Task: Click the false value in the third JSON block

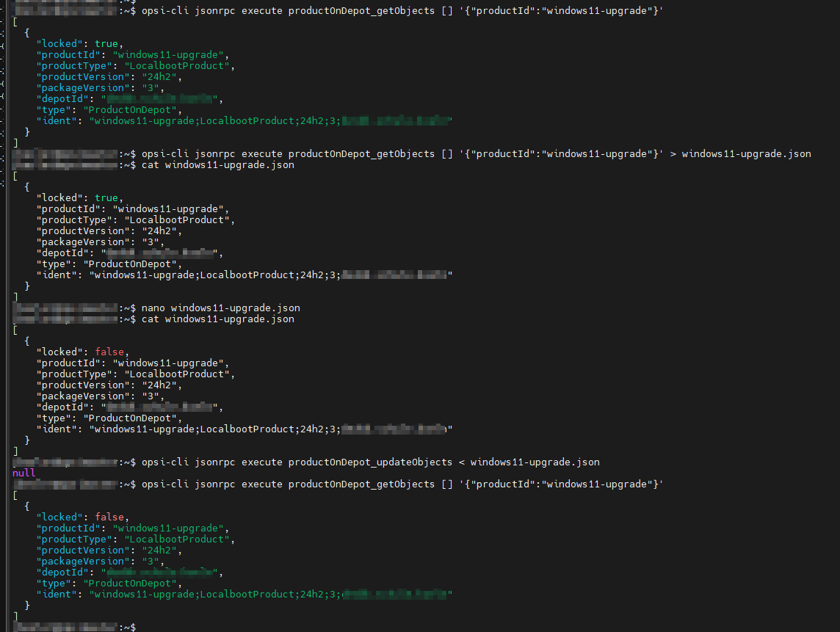Action: (109, 352)
